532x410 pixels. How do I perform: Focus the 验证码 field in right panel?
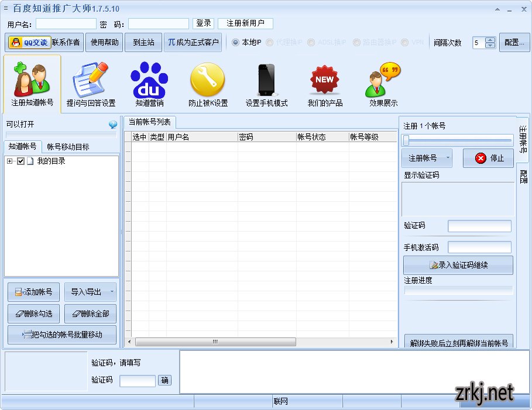tap(479, 226)
